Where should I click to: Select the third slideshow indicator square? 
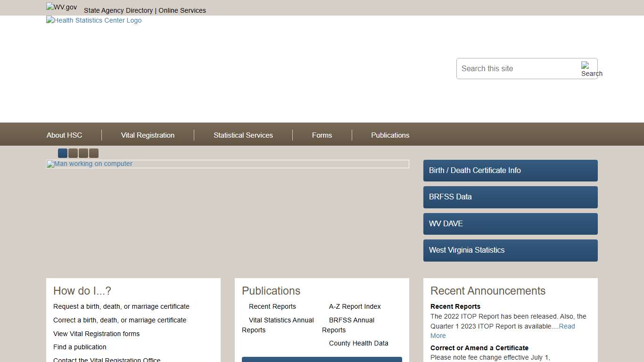[x=83, y=153]
